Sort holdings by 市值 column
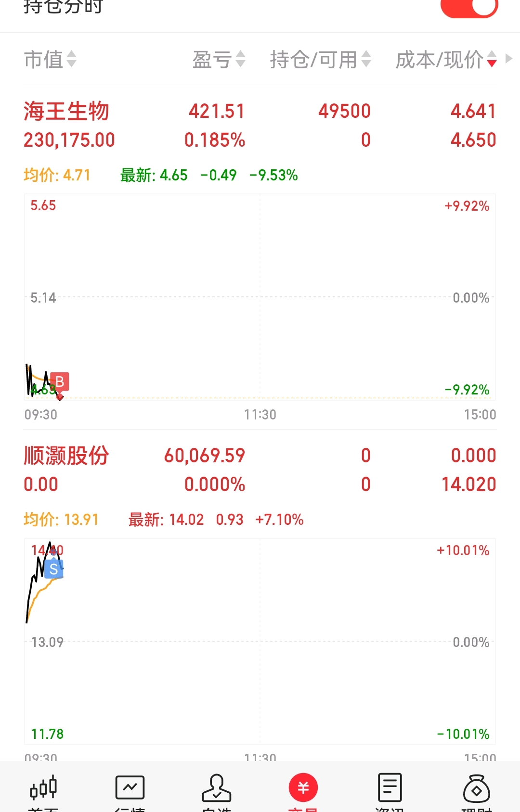 tap(50, 60)
